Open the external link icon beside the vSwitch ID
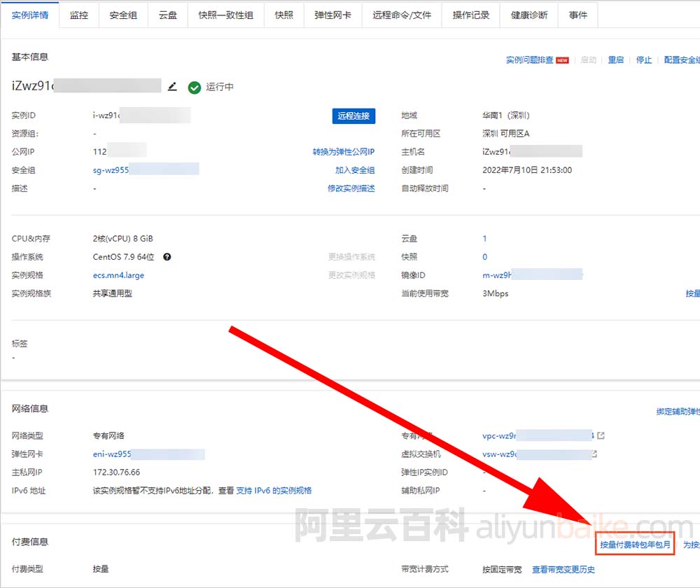Viewport: 700px width, 588px height. coord(594,454)
